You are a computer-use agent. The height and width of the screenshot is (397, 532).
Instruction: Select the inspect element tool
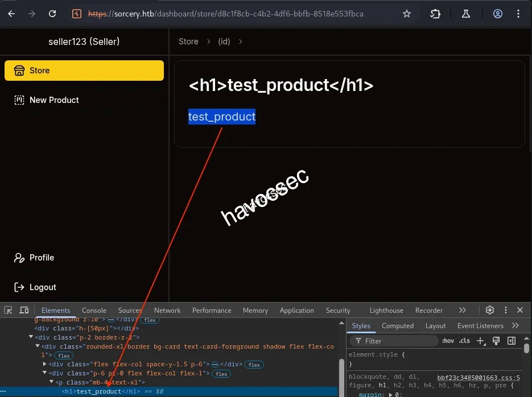[8, 310]
